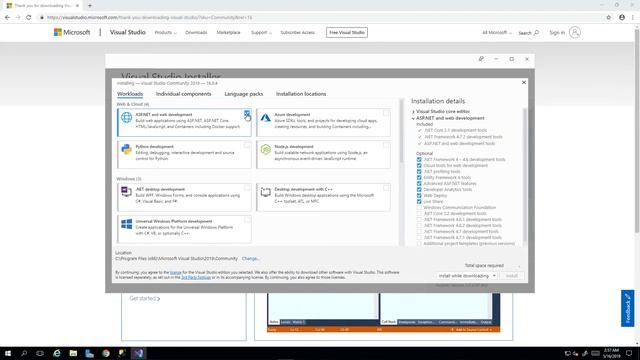The height and width of the screenshot is (360, 640).
Task: Open Chrome from the taskbar
Action: [106, 353]
